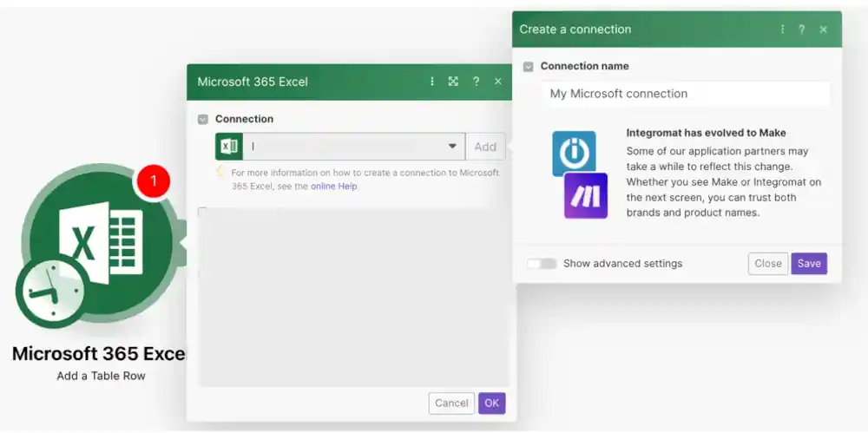Click the clock schedule icon on module
This screenshot has width=868, height=433.
point(52,292)
